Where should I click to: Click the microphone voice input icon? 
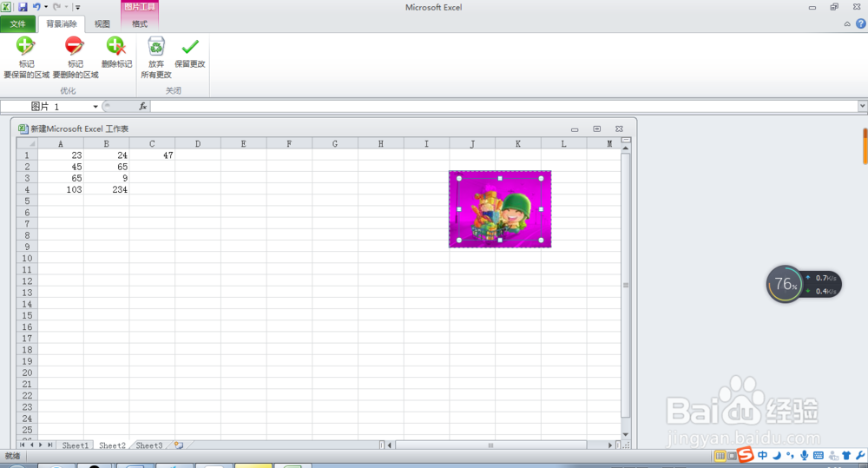805,455
